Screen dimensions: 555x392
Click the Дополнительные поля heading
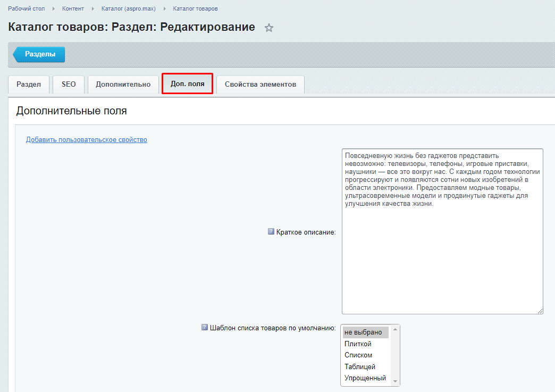coord(71,111)
